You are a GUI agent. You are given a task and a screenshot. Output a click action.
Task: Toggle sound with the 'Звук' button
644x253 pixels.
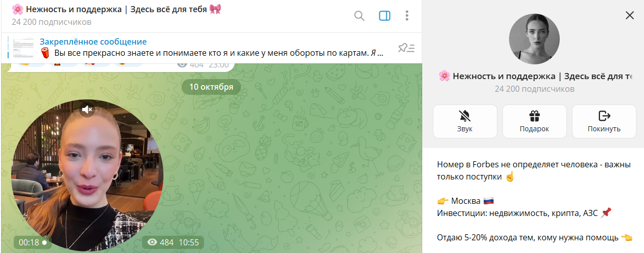pyautogui.click(x=464, y=121)
